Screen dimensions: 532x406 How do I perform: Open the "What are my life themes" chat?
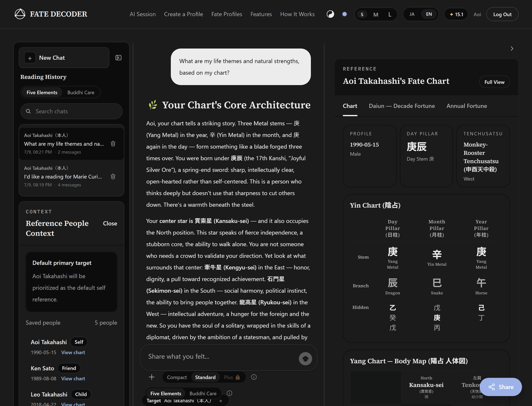pos(71,144)
